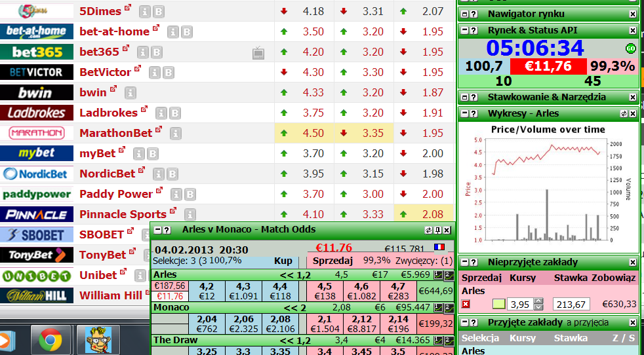Screen dimensions: 644x355
Task: Open the 5Dimes bookmaker link
Action: click(100, 11)
